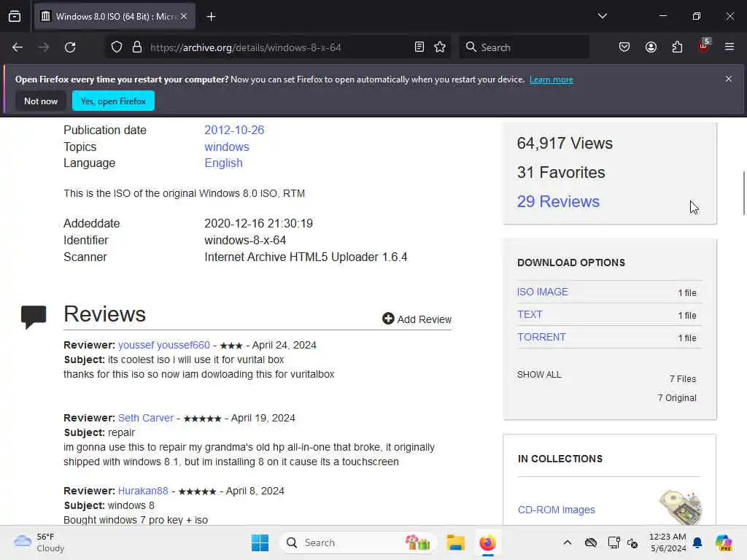This screenshot has width=747, height=560.
Task: Jump to 29 Reviews link
Action: 558,201
